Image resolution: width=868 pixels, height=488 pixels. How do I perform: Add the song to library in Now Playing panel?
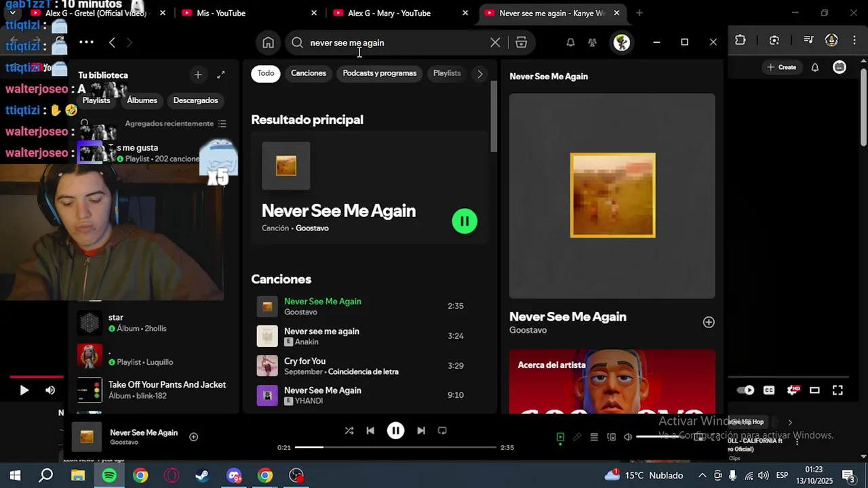coord(709,323)
